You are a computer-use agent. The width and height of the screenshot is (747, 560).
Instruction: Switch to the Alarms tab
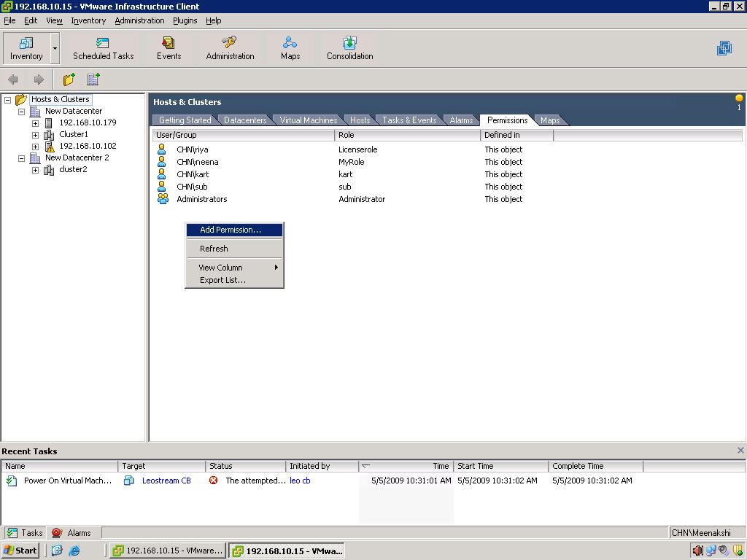[x=461, y=120]
